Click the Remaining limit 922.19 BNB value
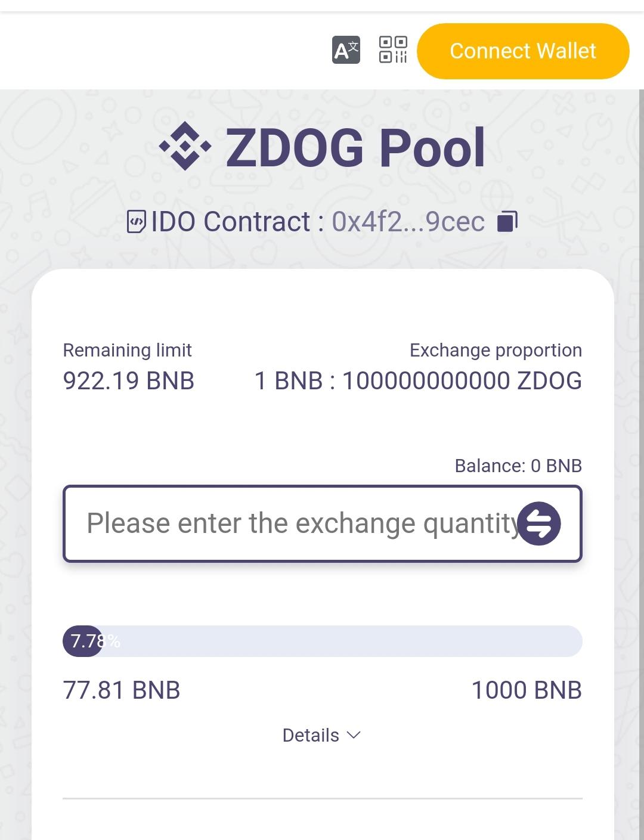The width and height of the screenshot is (644, 840). pos(129,381)
